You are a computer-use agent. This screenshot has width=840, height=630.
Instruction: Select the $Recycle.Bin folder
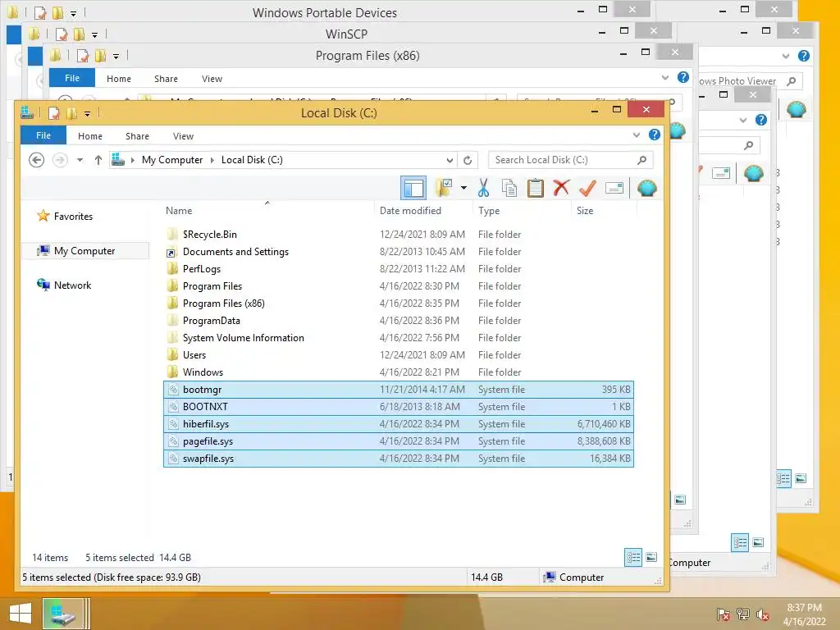(x=399, y=234)
